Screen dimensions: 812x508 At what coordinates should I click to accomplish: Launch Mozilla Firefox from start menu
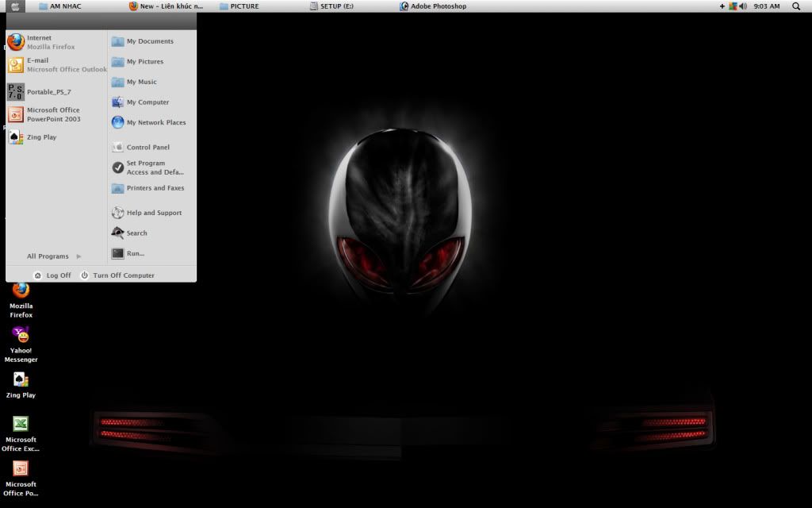56,42
